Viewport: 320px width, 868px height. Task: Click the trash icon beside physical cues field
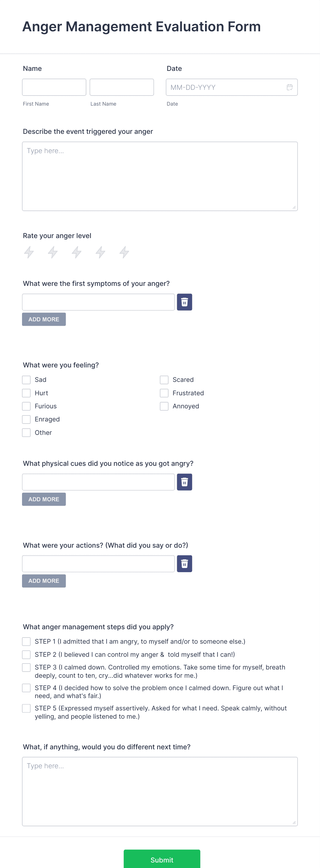(x=184, y=482)
